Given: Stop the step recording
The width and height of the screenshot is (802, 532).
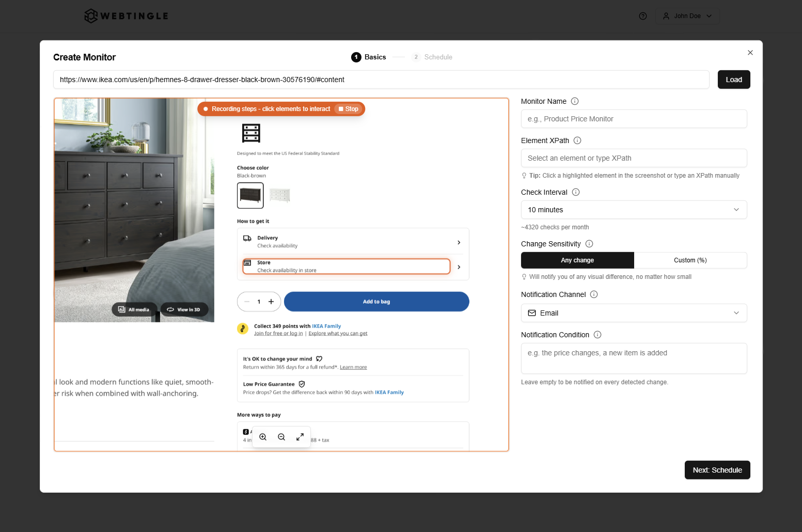Looking at the screenshot, I should tap(349, 109).
